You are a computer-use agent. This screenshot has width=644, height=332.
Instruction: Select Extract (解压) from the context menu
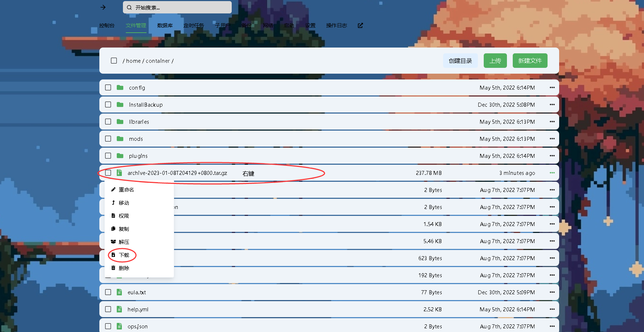[x=124, y=242]
